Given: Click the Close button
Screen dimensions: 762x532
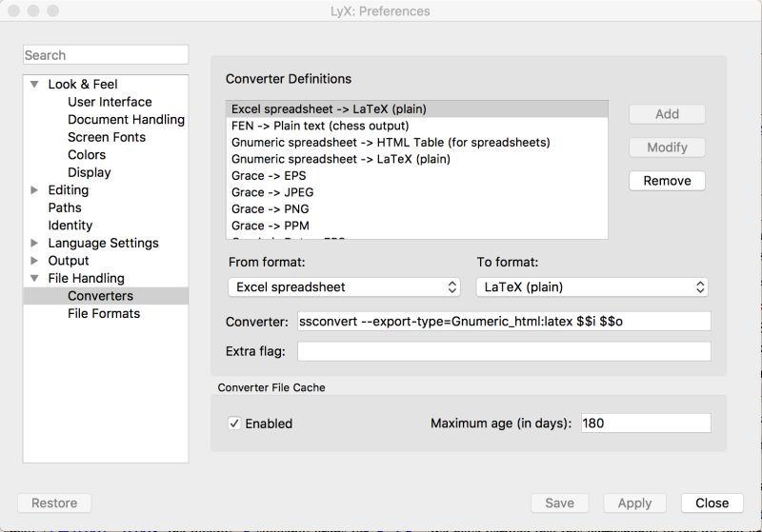Looking at the screenshot, I should pyautogui.click(x=712, y=503).
